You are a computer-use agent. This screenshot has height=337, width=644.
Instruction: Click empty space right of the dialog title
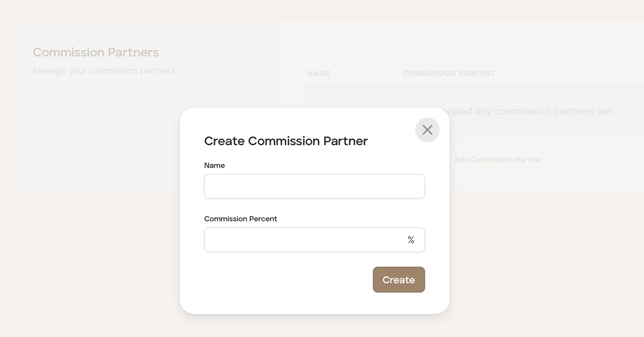point(393,144)
